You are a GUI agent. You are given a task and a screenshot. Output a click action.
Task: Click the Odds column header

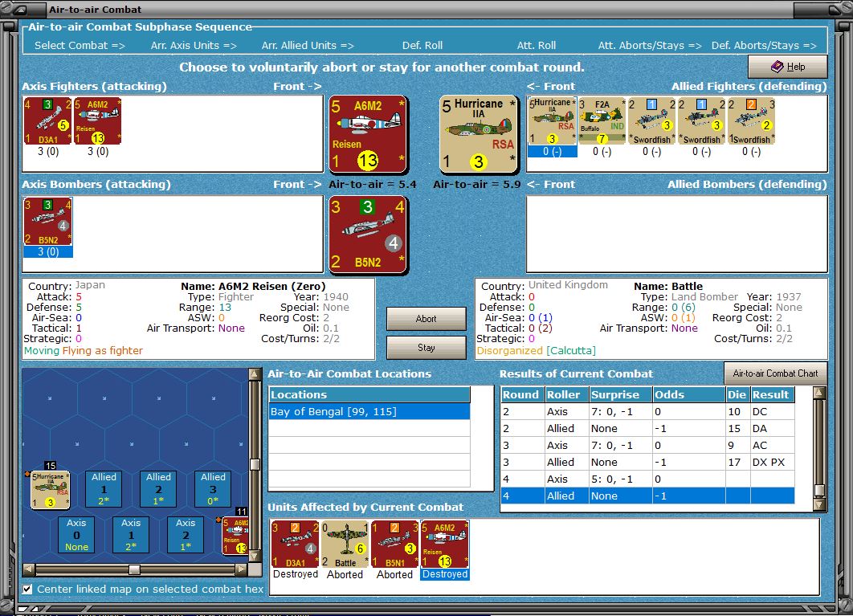point(688,394)
